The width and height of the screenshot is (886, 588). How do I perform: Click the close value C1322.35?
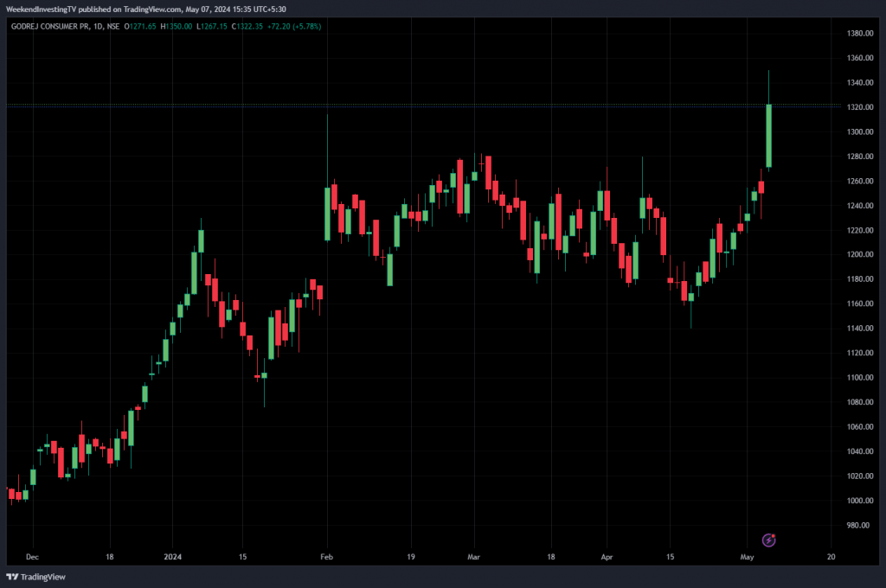coord(247,26)
